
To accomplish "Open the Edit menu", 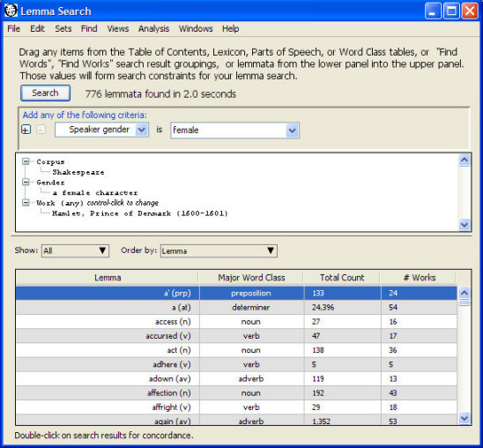I will pos(37,28).
